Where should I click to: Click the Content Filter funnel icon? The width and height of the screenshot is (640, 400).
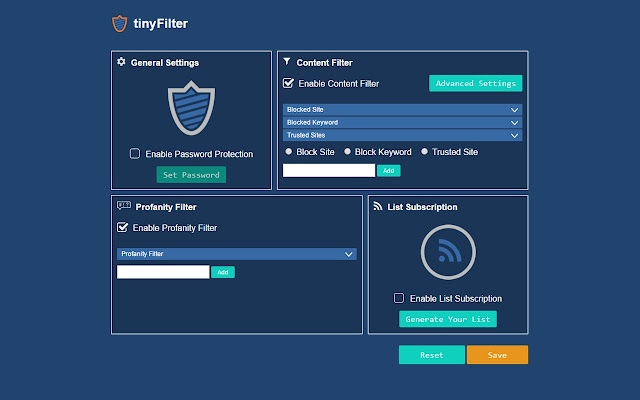click(x=287, y=62)
